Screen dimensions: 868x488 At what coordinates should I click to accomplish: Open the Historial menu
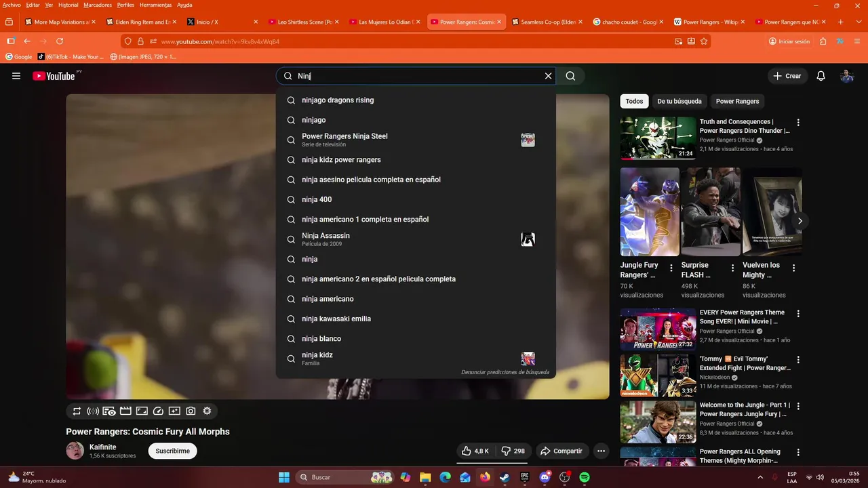[68, 5]
